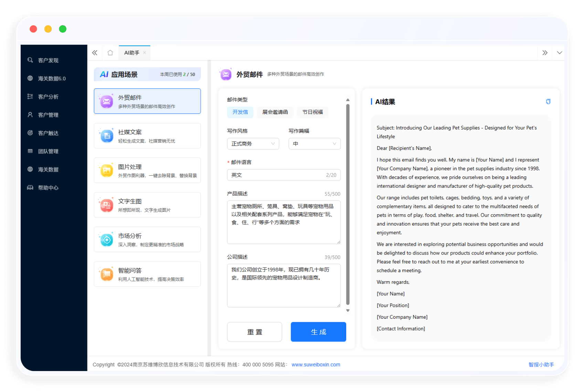Choose the 展会邀请函 email type
Viewport: 585px width, 392px height.
pos(275,112)
